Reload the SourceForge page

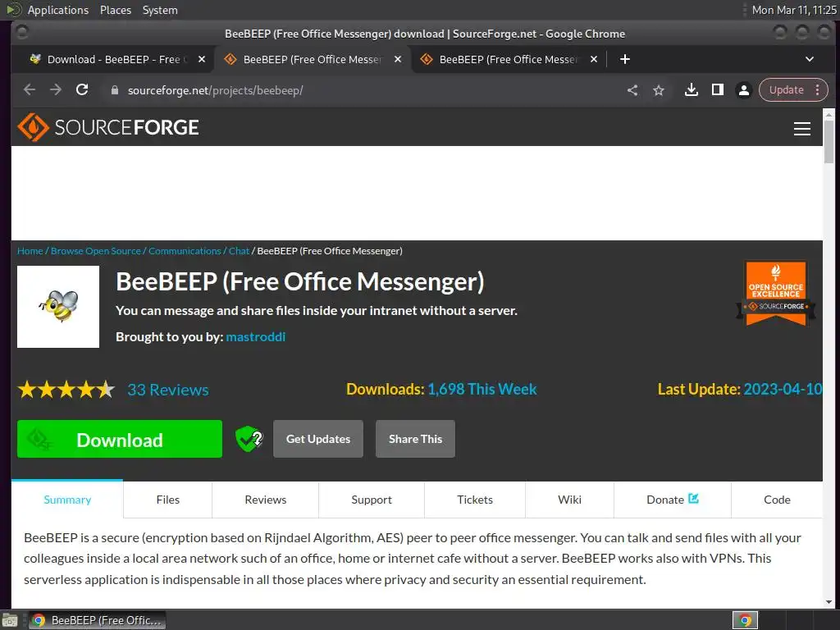point(82,90)
